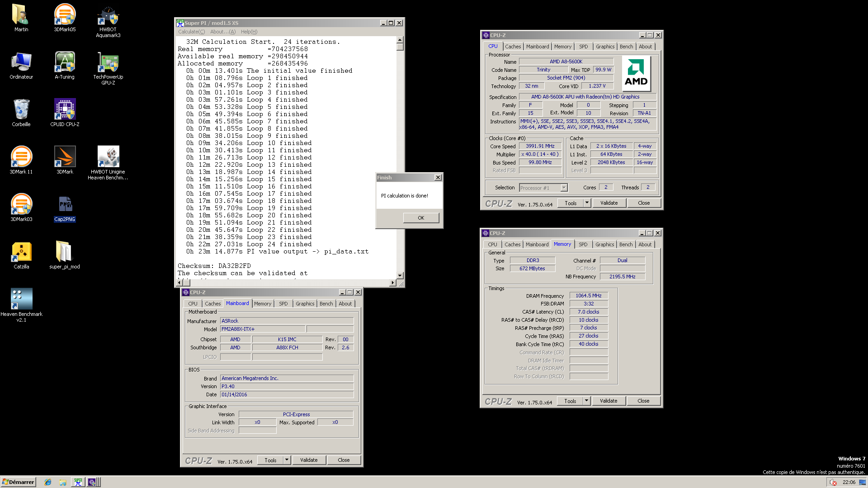Click Super PI vertical scrollbar down arrow
This screenshot has width=868, height=488.
click(x=400, y=275)
